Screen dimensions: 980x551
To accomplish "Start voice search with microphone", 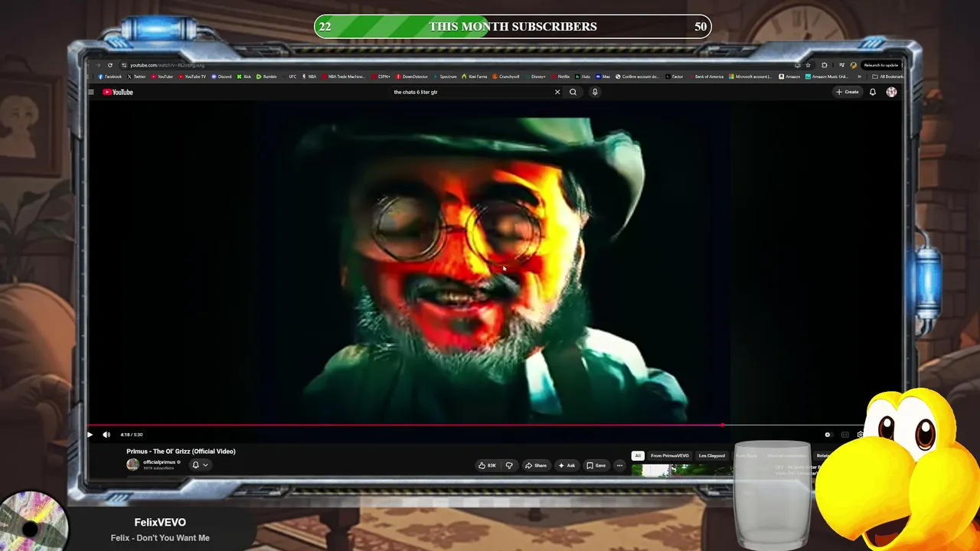I will pos(595,92).
